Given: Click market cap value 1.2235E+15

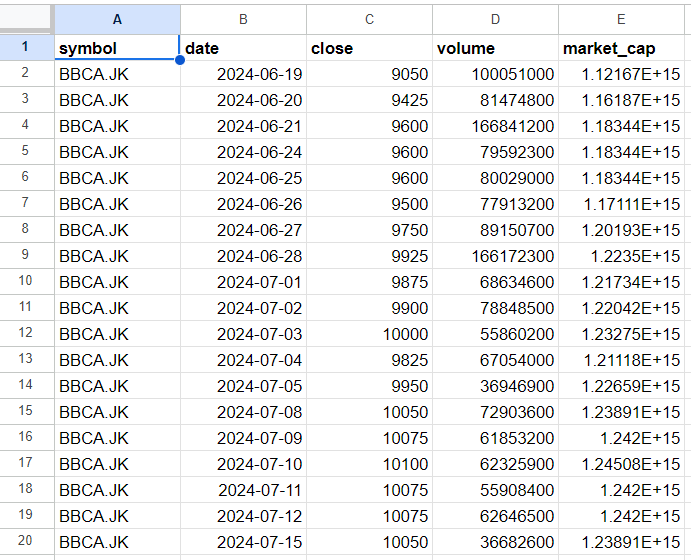Looking at the screenshot, I should (x=621, y=256).
